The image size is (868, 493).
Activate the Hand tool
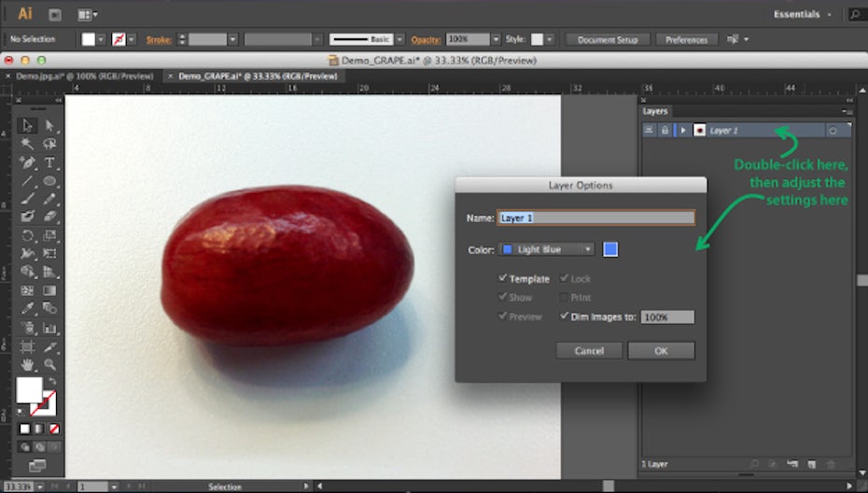click(x=27, y=363)
